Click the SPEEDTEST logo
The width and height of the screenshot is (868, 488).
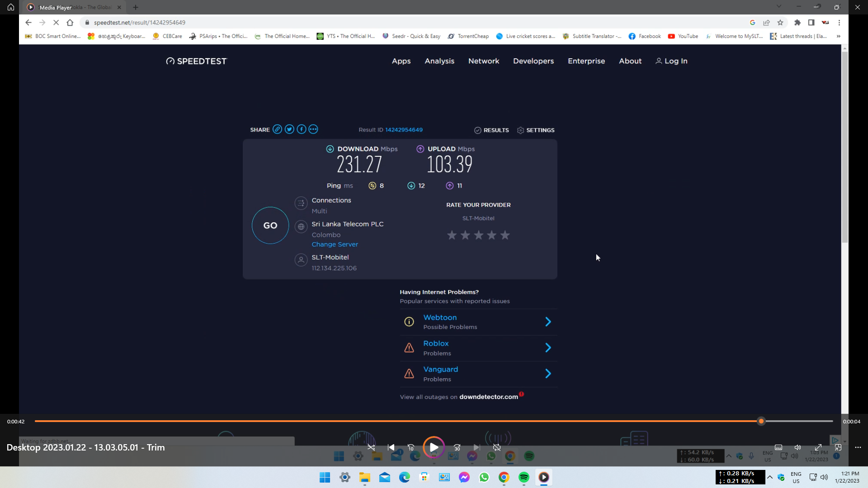pyautogui.click(x=196, y=61)
